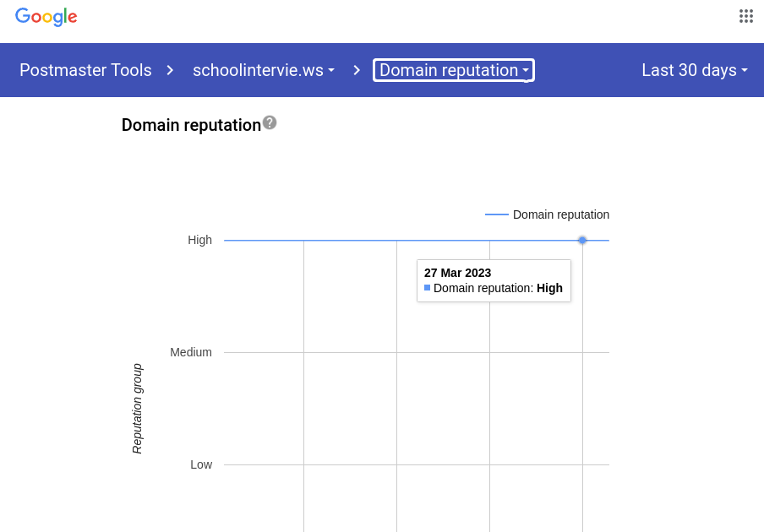Click the Medium axis label

pyautogui.click(x=191, y=352)
